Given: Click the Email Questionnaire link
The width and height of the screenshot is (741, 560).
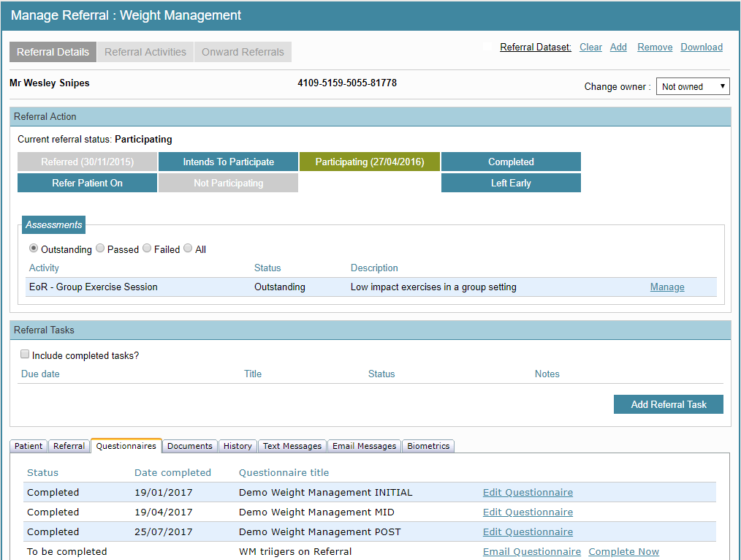Looking at the screenshot, I should point(532,551).
